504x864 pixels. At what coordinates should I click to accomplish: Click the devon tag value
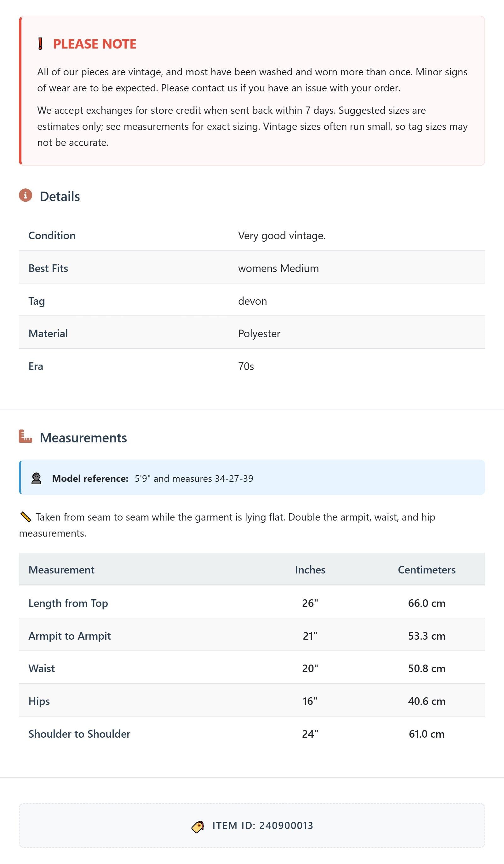(252, 301)
